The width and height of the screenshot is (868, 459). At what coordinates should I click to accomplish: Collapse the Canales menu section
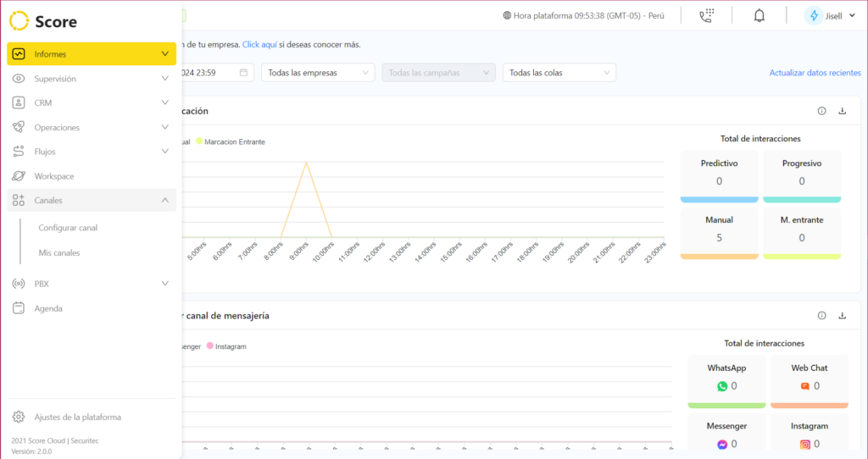pyautogui.click(x=164, y=201)
